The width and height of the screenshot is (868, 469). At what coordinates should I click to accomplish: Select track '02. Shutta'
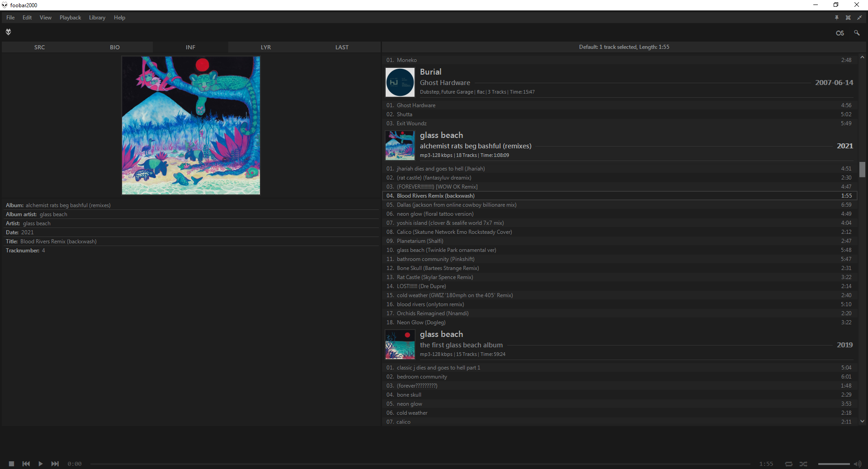(620, 114)
